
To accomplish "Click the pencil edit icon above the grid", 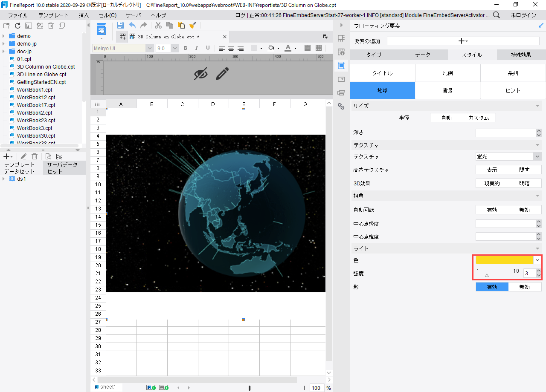I will 222,74.
